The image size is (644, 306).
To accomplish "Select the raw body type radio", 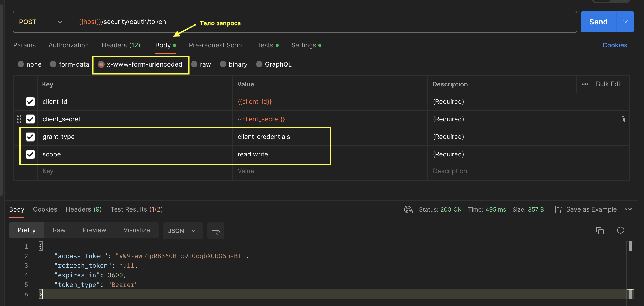I will pos(194,64).
